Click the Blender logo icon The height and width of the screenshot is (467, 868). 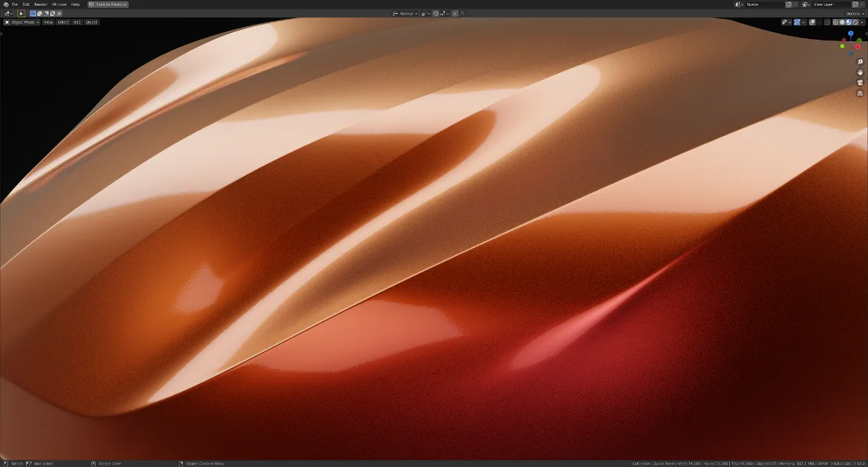[x=5, y=4]
